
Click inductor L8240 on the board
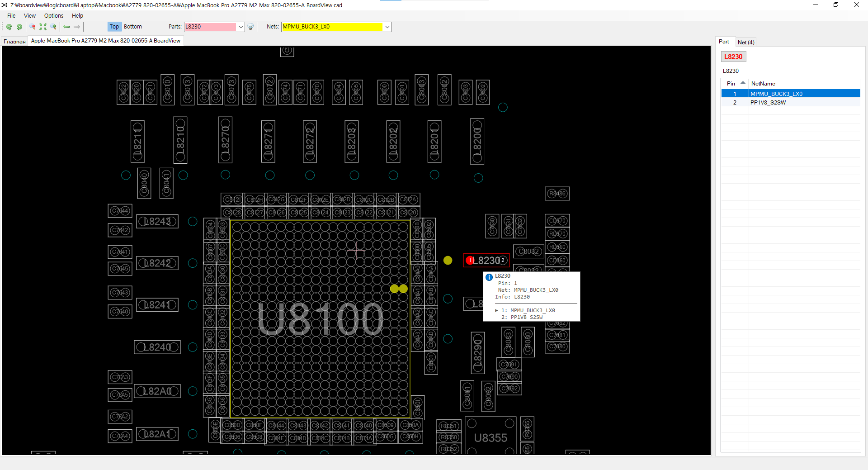point(157,347)
